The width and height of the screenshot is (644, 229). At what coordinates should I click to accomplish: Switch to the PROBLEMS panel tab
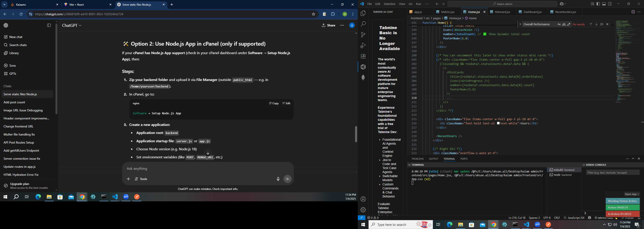(417, 159)
